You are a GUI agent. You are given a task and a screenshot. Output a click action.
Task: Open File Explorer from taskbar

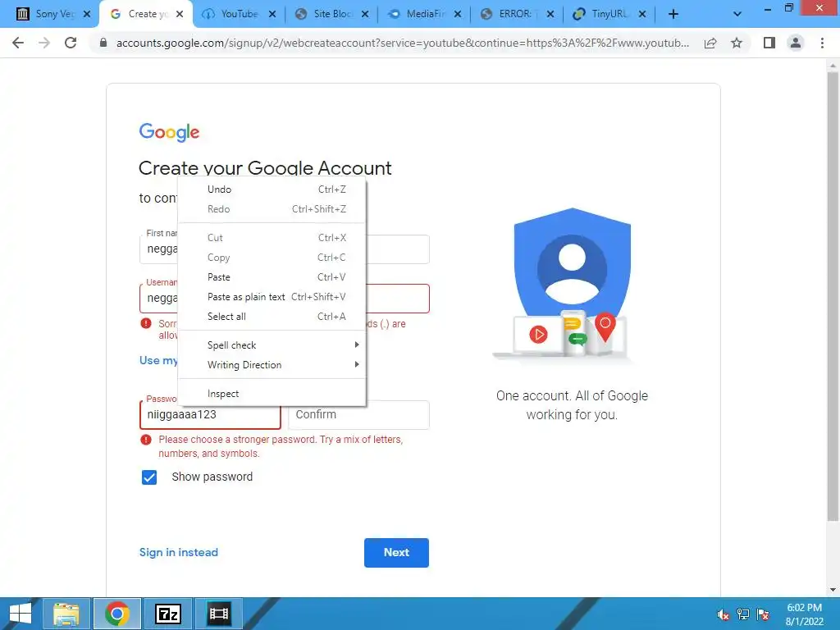tap(66, 614)
